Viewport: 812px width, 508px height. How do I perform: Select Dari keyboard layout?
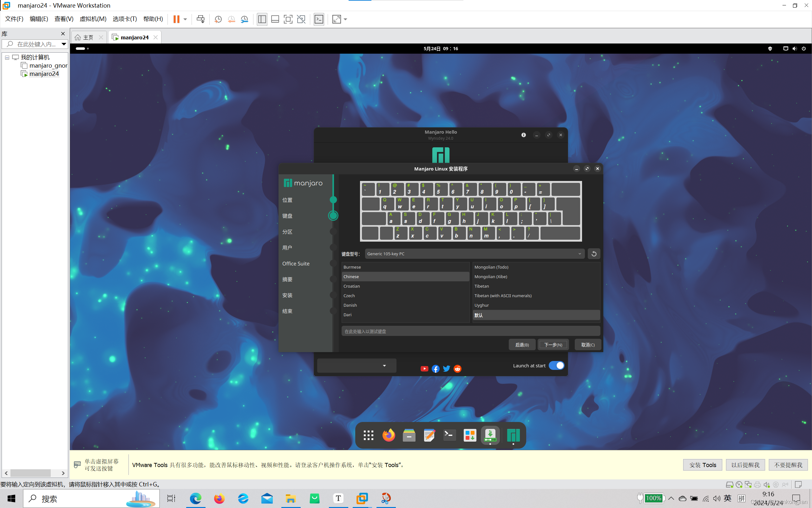[405, 315]
